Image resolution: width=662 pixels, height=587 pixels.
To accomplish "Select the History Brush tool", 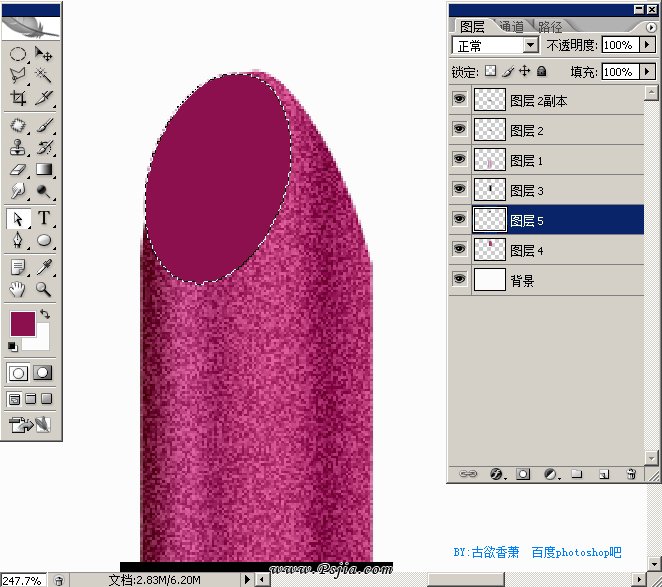I will click(x=43, y=147).
